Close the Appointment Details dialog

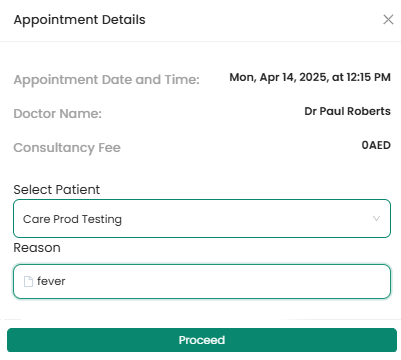pos(388,20)
